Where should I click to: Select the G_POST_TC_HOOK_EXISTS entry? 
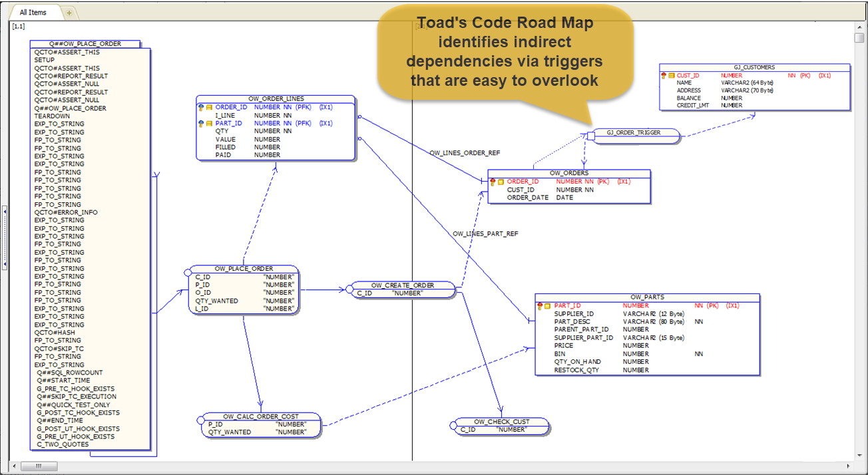[x=79, y=412]
